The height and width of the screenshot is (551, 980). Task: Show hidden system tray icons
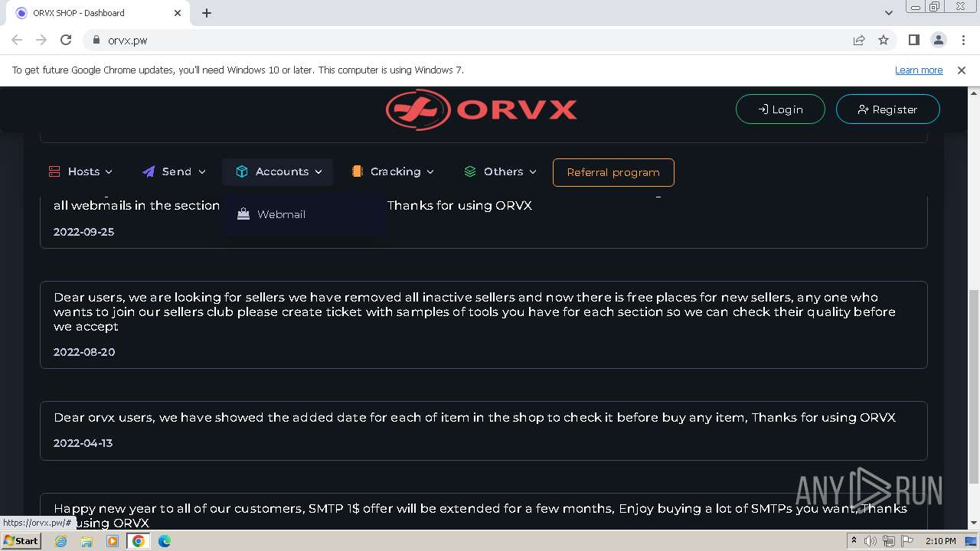point(854,541)
